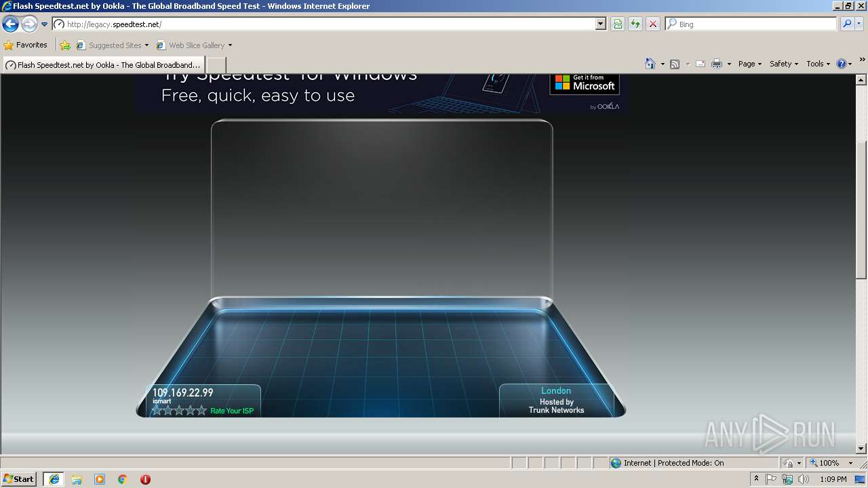The image size is (868, 488).
Task: Click the 1:09 PM taskbar clock
Action: pyautogui.click(x=833, y=479)
